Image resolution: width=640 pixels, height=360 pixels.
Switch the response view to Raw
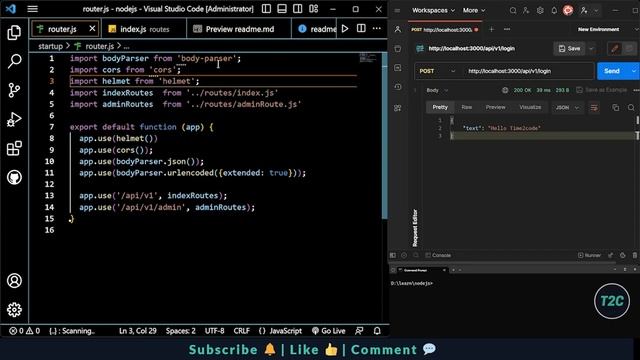pyautogui.click(x=467, y=107)
